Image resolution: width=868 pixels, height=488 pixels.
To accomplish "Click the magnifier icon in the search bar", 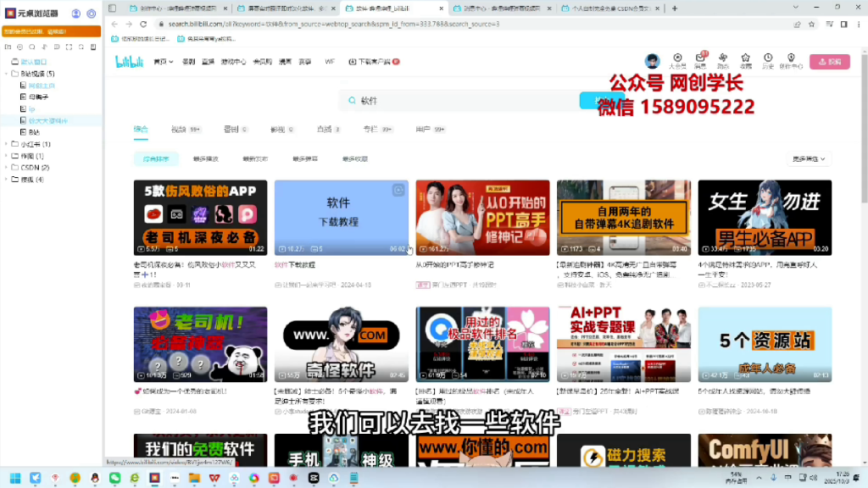I will click(353, 100).
